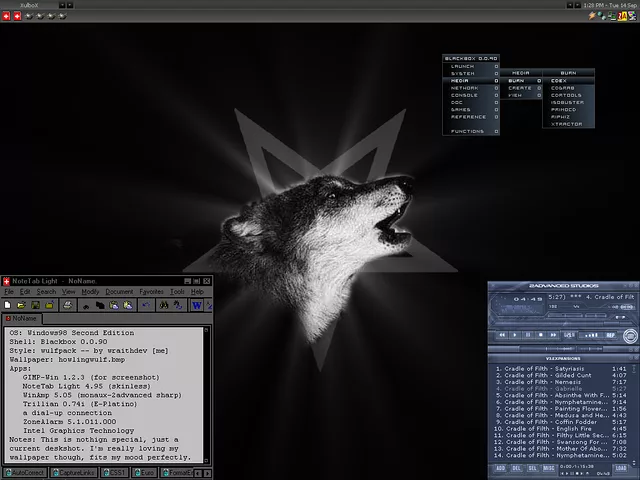This screenshot has height=480, width=640.
Task: Click the binoculars find icon in NoteTab
Action: tap(164, 305)
